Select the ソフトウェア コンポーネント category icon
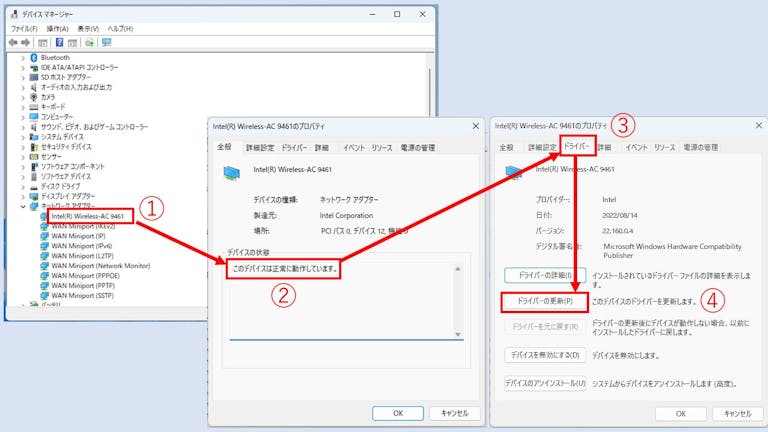 click(34, 167)
